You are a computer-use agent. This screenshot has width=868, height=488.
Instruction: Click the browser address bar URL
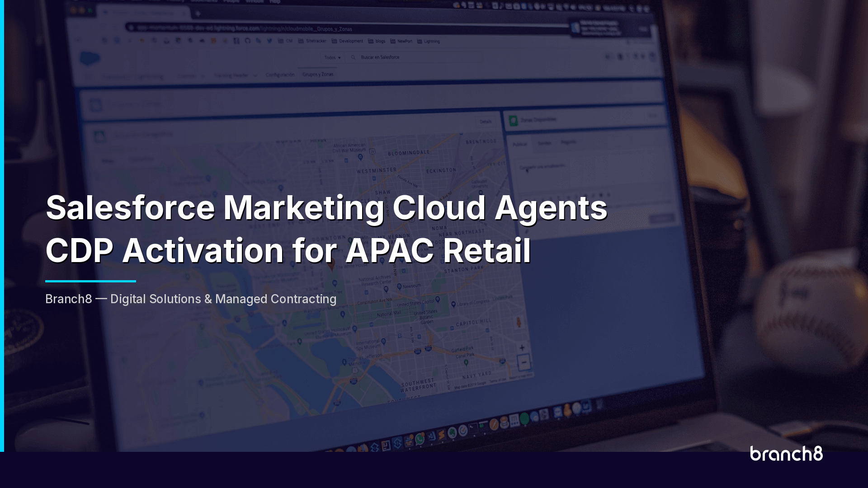244,28
